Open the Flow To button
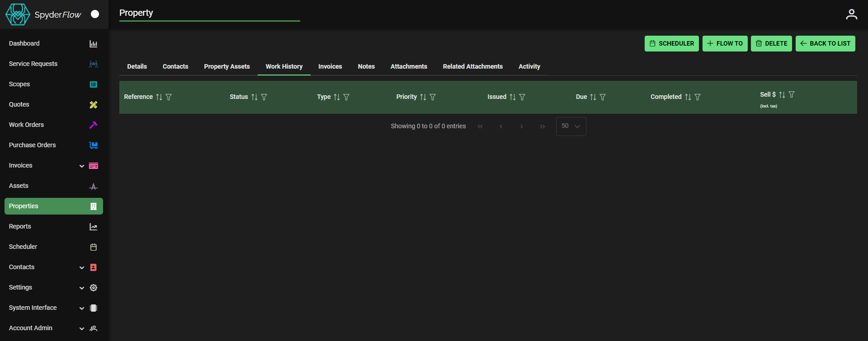This screenshot has width=868, height=341. click(725, 44)
